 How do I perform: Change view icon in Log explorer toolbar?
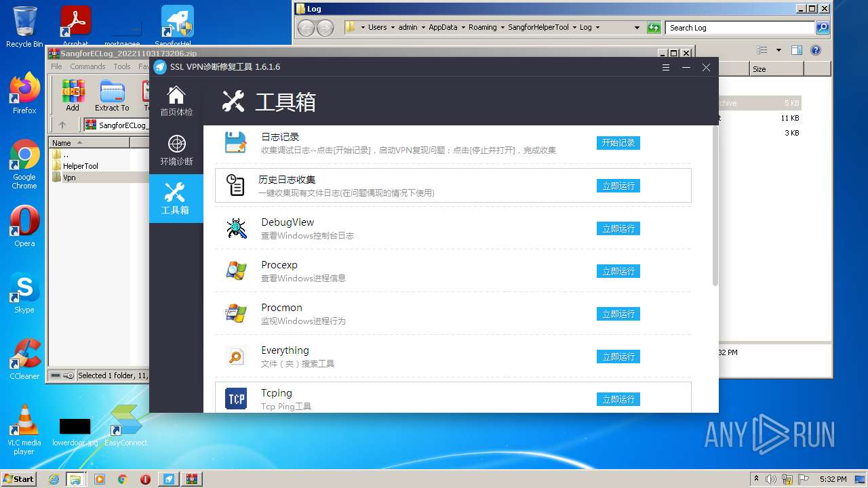[762, 50]
